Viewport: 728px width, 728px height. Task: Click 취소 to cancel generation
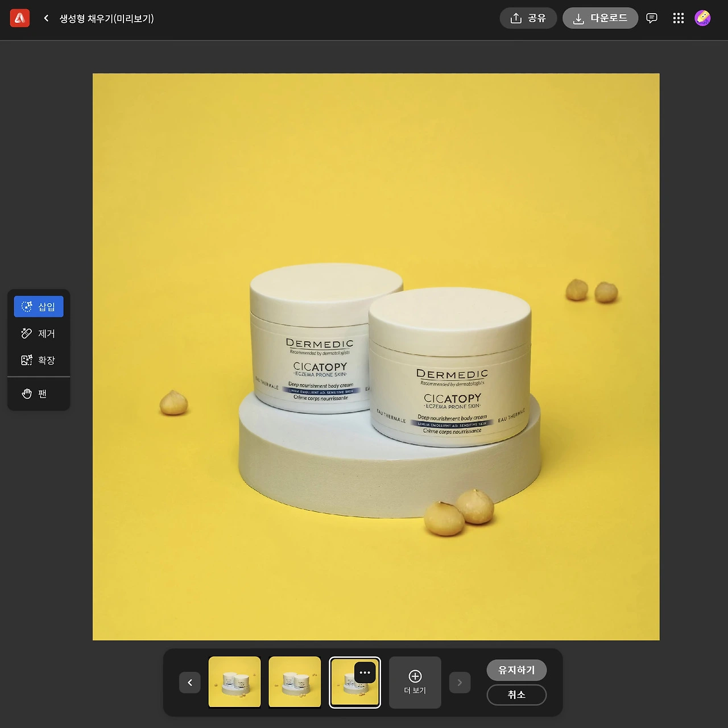pos(516,694)
